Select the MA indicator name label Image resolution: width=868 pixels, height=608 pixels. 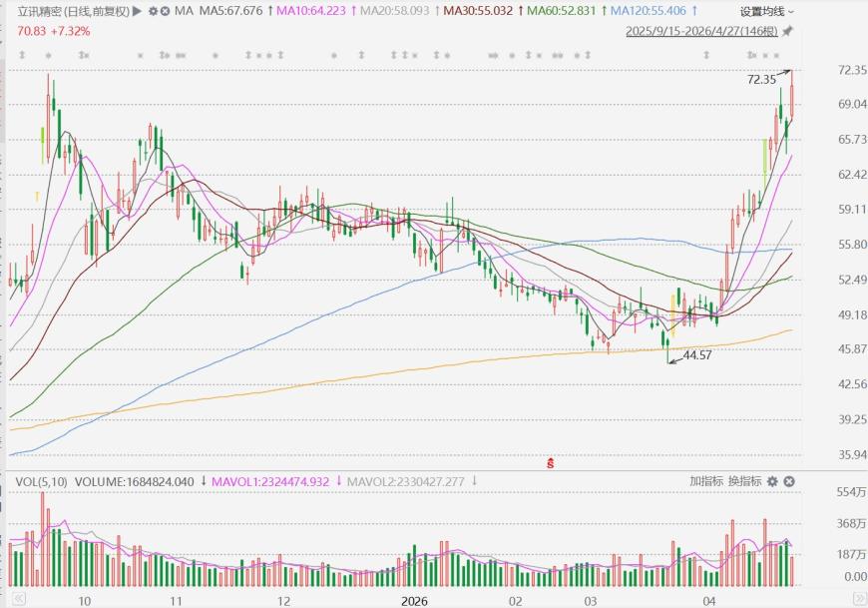(x=183, y=11)
